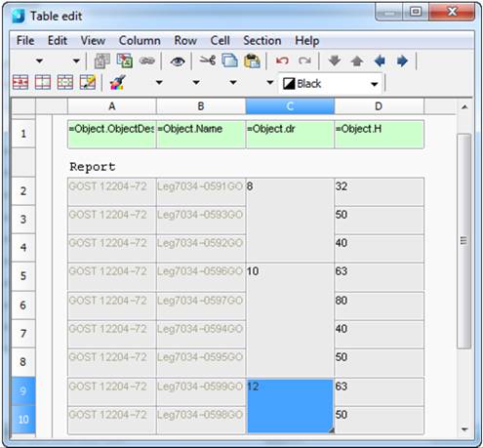
Task: Click the grey down arrow icon
Action: tap(335, 61)
